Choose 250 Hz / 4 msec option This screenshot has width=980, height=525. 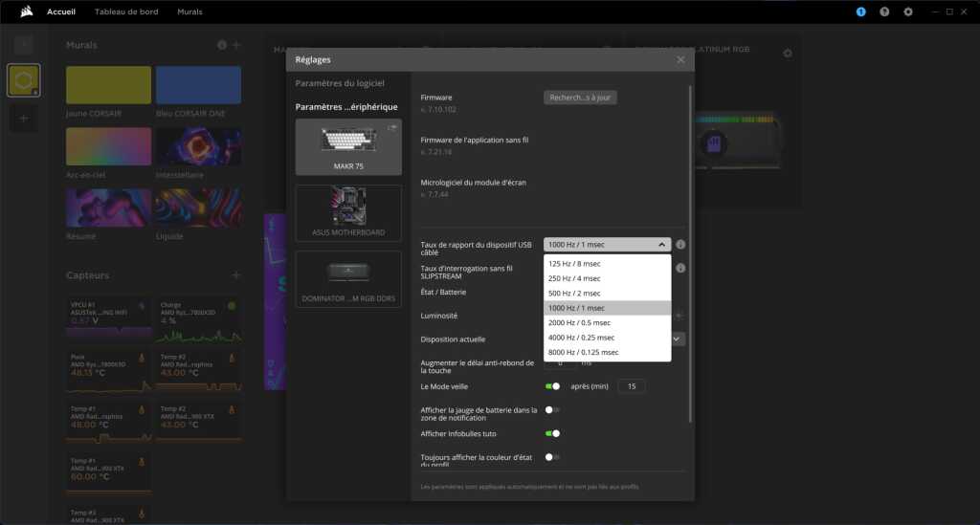click(x=607, y=278)
